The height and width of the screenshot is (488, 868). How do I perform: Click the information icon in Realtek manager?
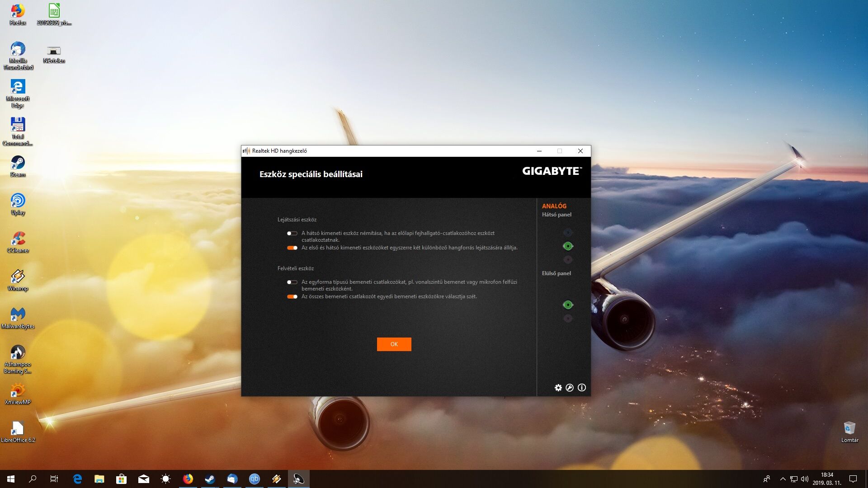(582, 388)
